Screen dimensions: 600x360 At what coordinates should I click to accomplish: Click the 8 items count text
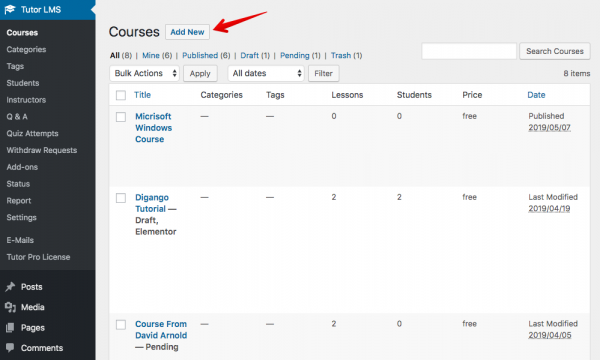pyautogui.click(x=576, y=73)
